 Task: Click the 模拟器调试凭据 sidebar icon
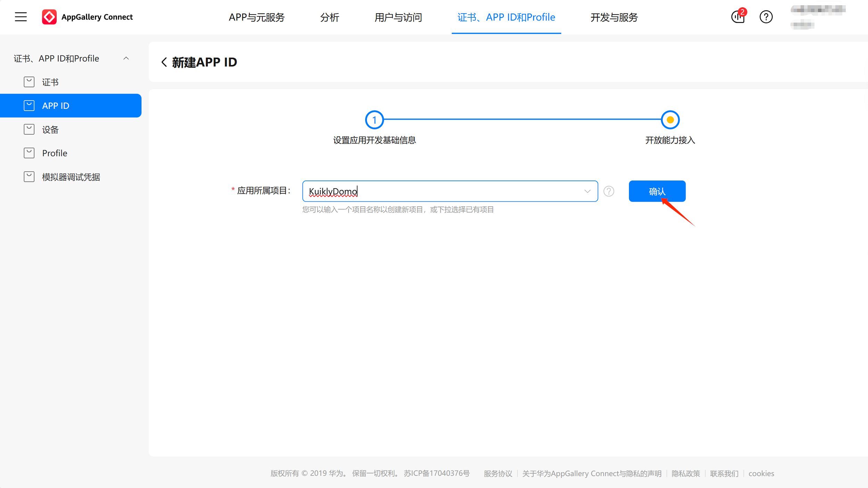click(29, 177)
